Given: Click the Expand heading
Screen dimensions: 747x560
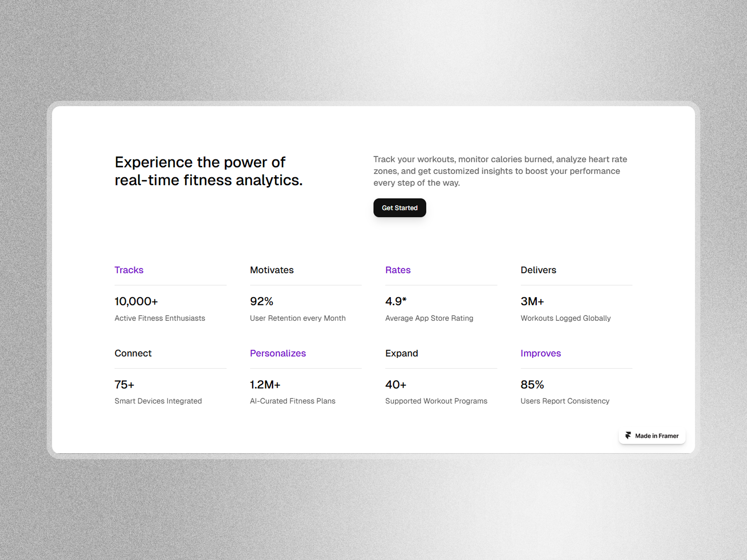Looking at the screenshot, I should tap(402, 353).
